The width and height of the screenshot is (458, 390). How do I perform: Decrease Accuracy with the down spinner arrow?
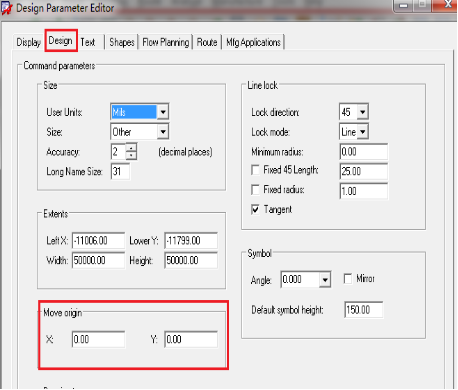pyautogui.click(x=131, y=155)
